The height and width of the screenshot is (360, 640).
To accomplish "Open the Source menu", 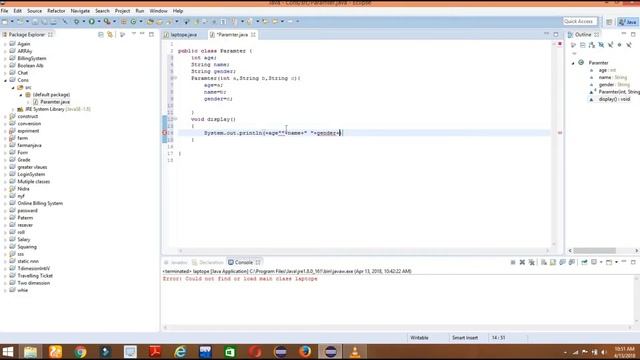I will click(34, 11).
